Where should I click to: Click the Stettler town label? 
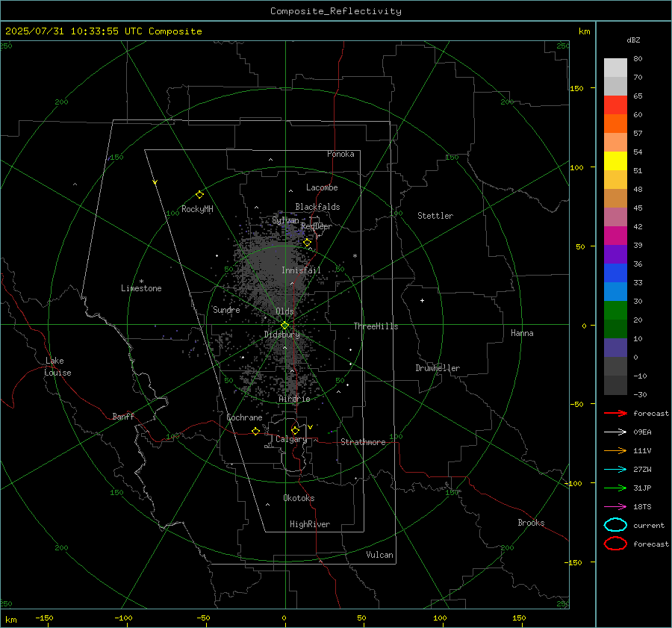point(435,216)
